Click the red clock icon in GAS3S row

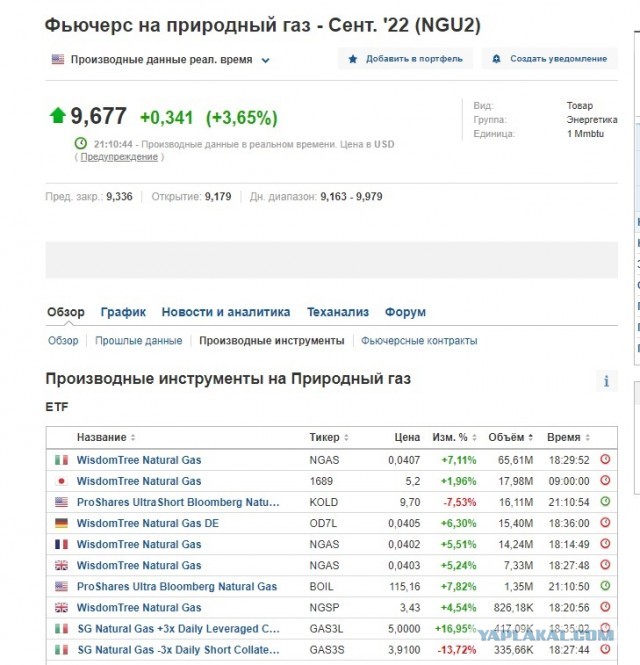pos(605,649)
